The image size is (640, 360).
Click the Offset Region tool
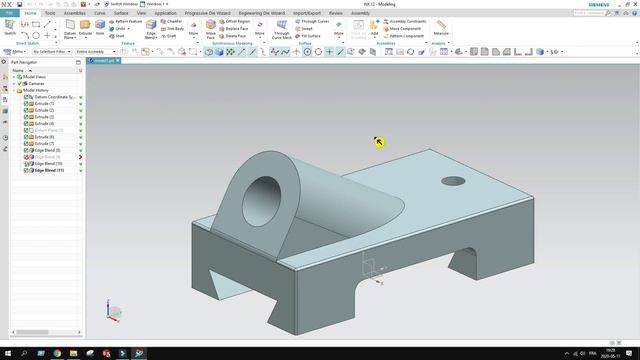[234, 21]
